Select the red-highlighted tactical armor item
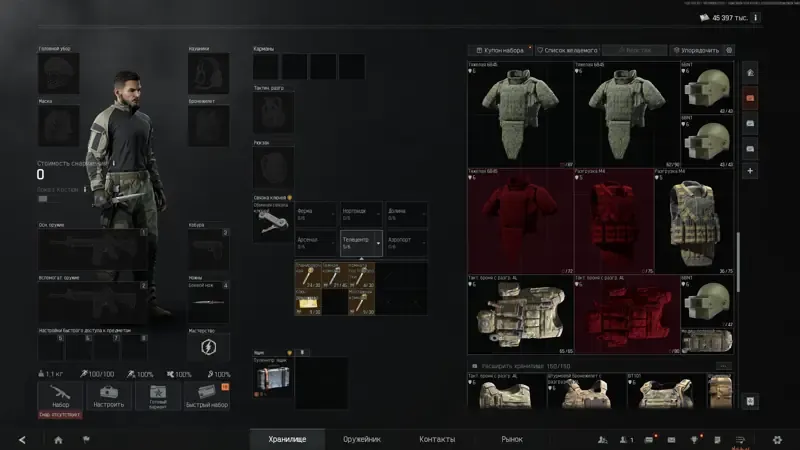Image resolution: width=800 pixels, height=450 pixels. tap(627, 315)
